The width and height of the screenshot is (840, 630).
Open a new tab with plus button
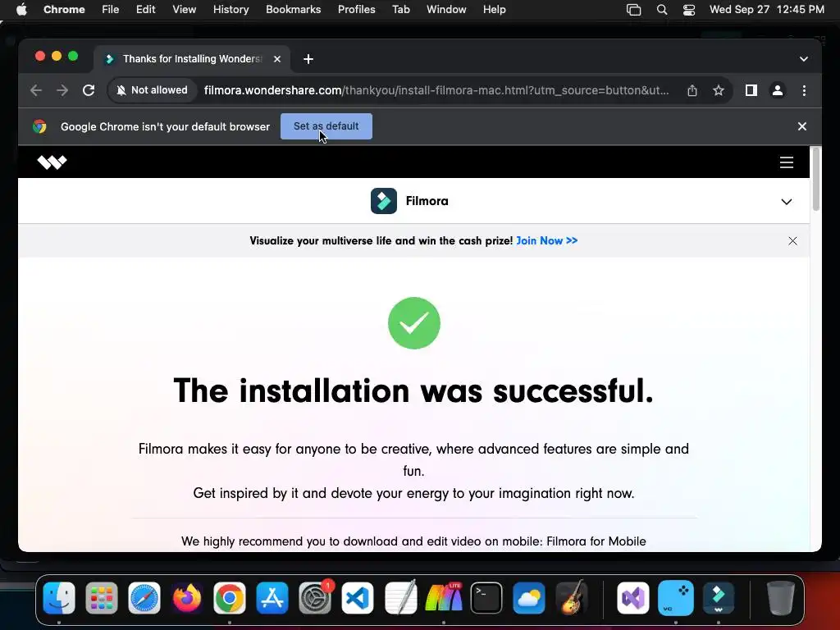[x=308, y=59]
